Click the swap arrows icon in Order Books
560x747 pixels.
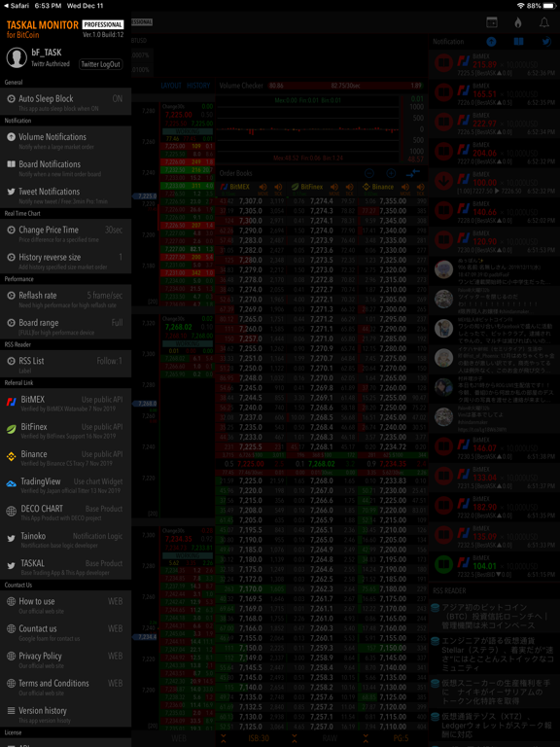[x=413, y=173]
